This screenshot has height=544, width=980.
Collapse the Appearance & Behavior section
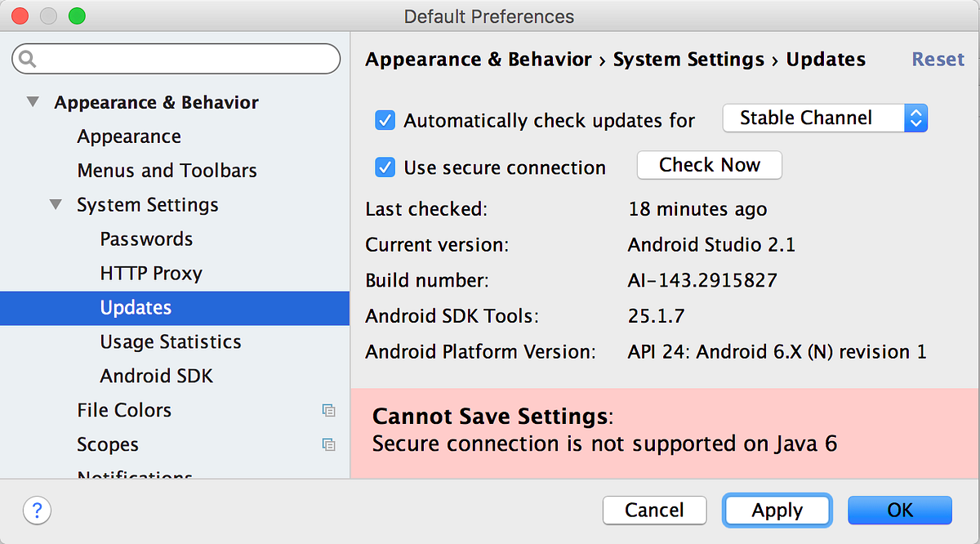tap(33, 101)
